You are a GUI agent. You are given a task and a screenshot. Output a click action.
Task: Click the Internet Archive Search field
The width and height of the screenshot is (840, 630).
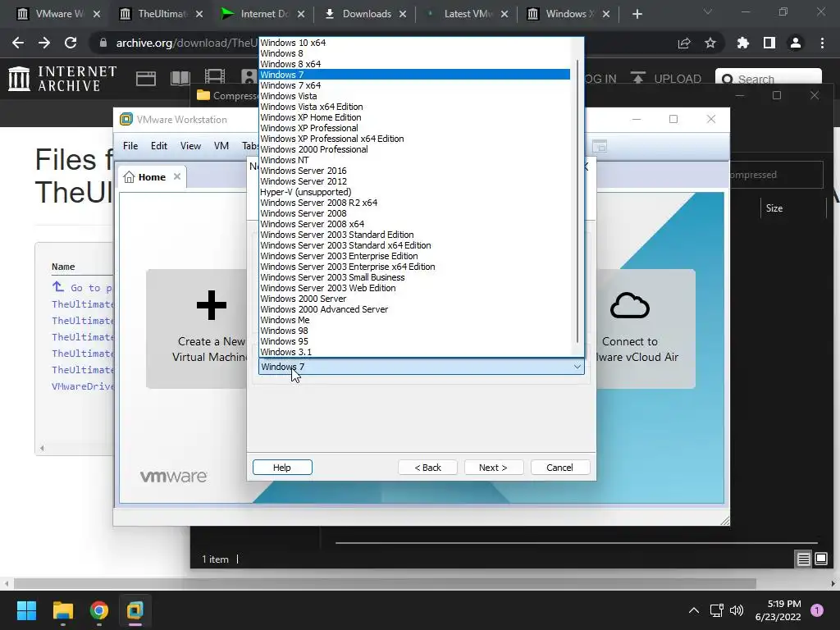coord(769,79)
